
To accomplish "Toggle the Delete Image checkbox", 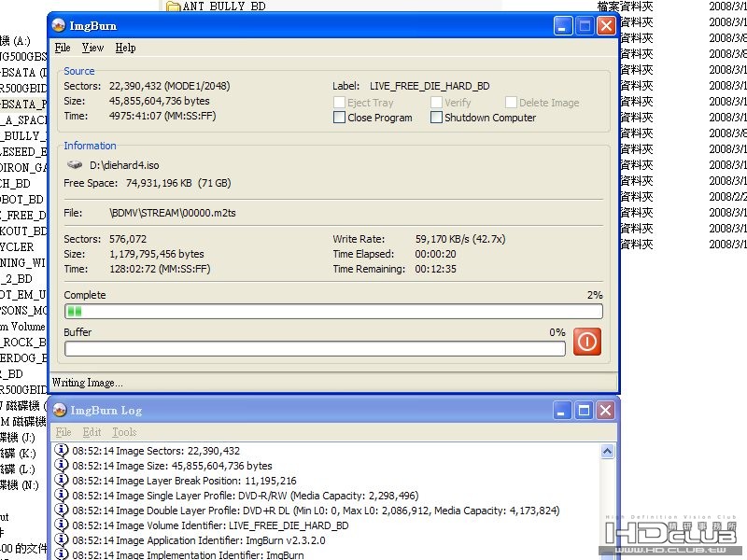I will (511, 103).
